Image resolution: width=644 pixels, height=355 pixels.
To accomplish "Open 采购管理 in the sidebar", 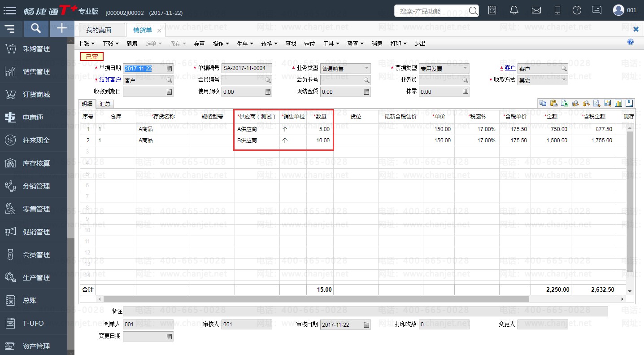I will coord(34,49).
